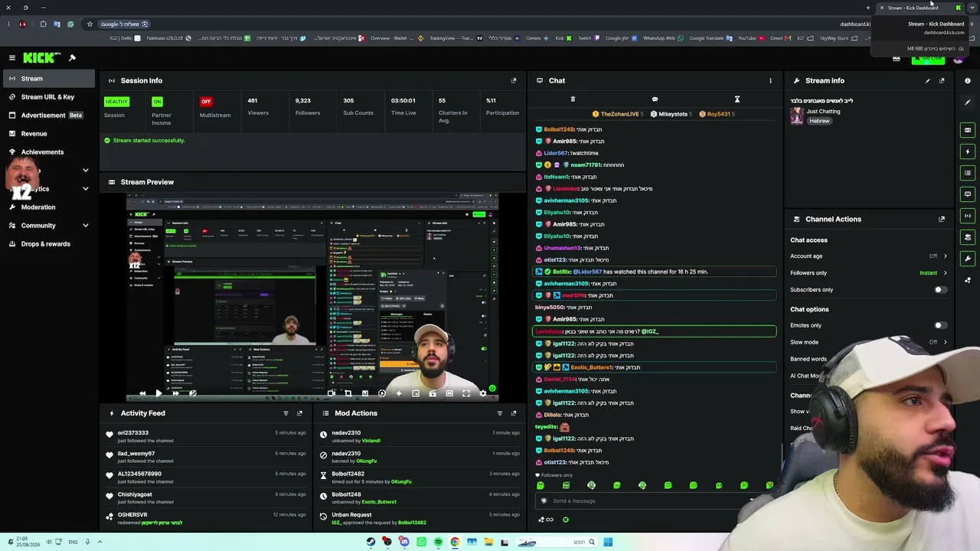
Task: Click the HEALTHY session badge
Action: (116, 102)
